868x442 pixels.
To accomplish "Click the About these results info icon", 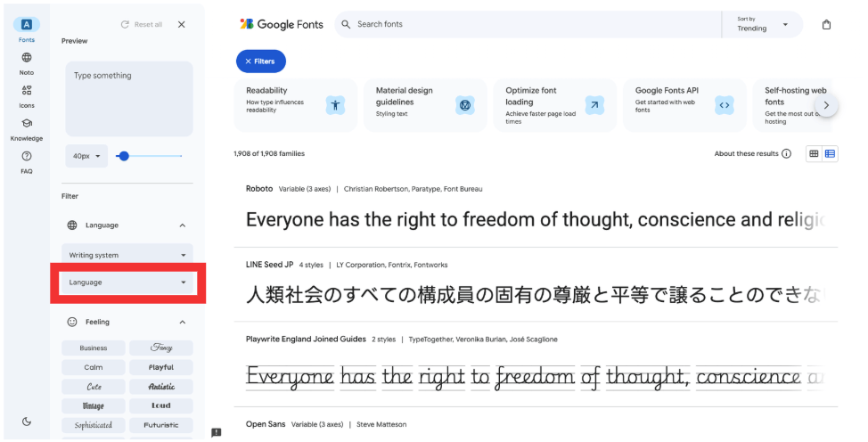I will tap(786, 153).
